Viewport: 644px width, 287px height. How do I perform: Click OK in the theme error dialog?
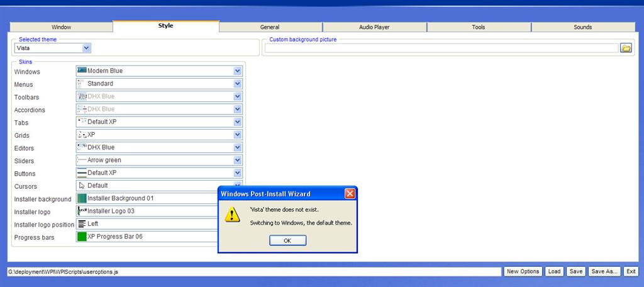[287, 240]
